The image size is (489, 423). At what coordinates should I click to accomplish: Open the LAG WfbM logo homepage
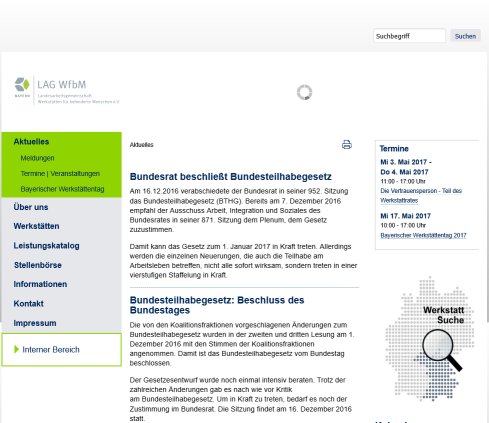(67, 90)
